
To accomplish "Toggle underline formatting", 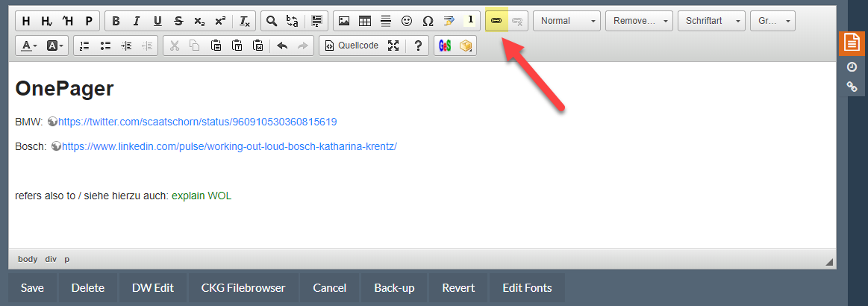I will (157, 21).
